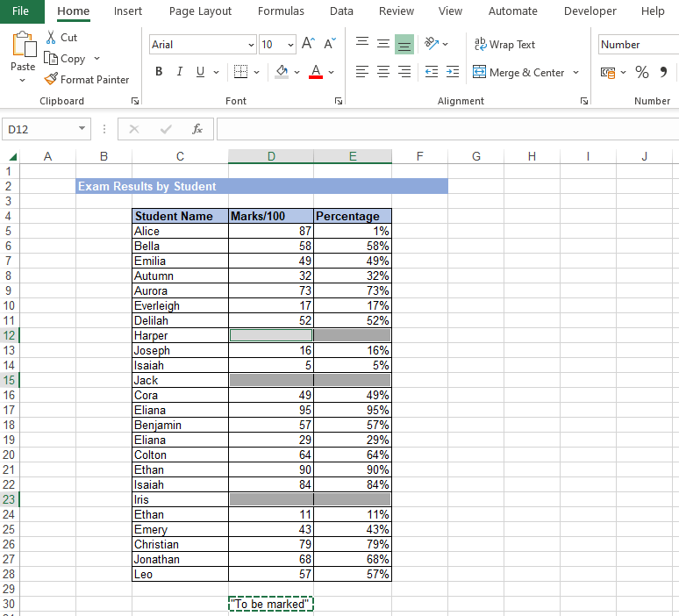Toggle Wrap Text for the cell
The image size is (679, 616).
504,44
